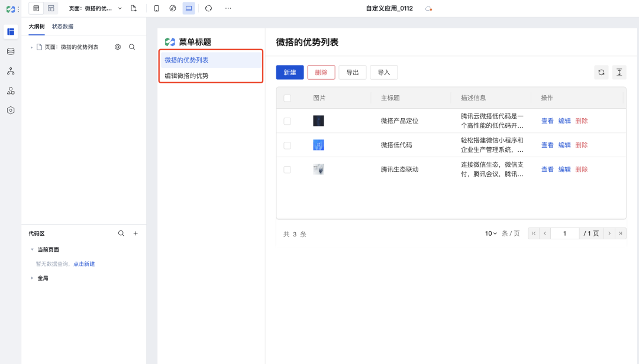The width and height of the screenshot is (639, 364).
Task: Click the WeDa logo icon at top-left
Action: (x=11, y=9)
